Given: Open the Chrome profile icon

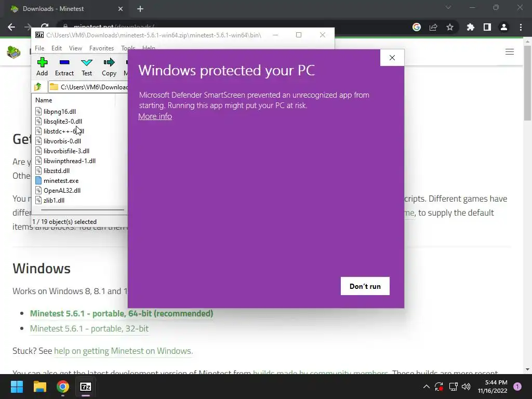Looking at the screenshot, I should click(x=504, y=27).
